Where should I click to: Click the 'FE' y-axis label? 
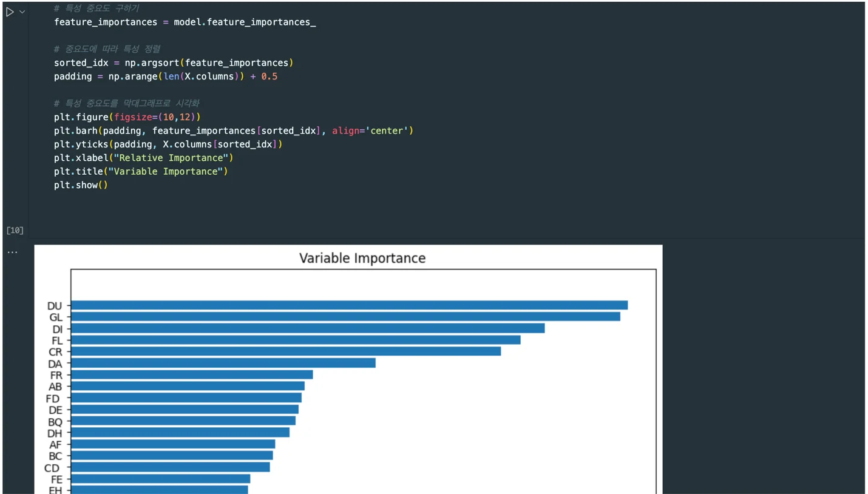[x=56, y=479]
